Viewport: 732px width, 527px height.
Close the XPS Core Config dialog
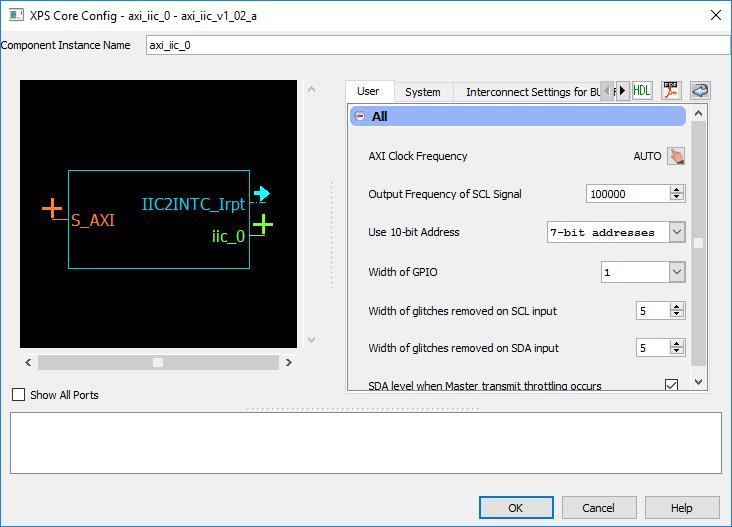click(x=716, y=15)
